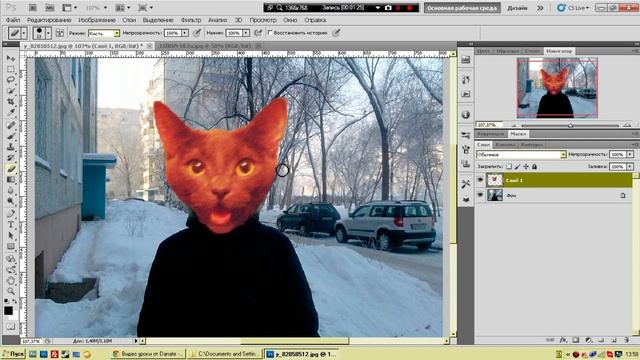Select the Blur tool
Image resolution: width=640 pixels, height=360 pixels.
click(x=11, y=190)
